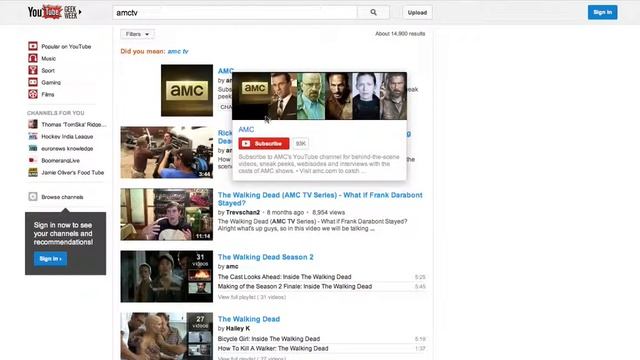Expand the Filters dropdown

(137, 34)
